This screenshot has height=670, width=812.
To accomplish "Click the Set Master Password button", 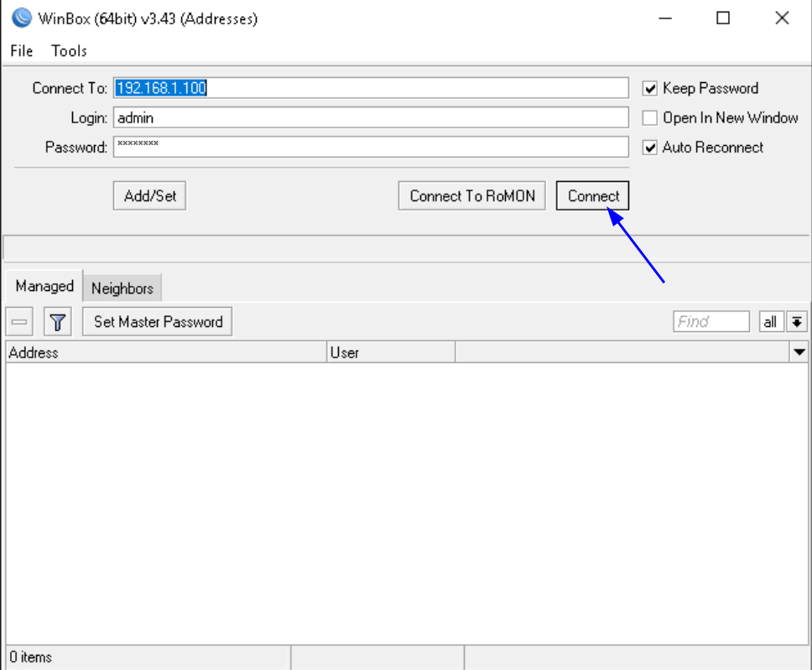I will (156, 321).
